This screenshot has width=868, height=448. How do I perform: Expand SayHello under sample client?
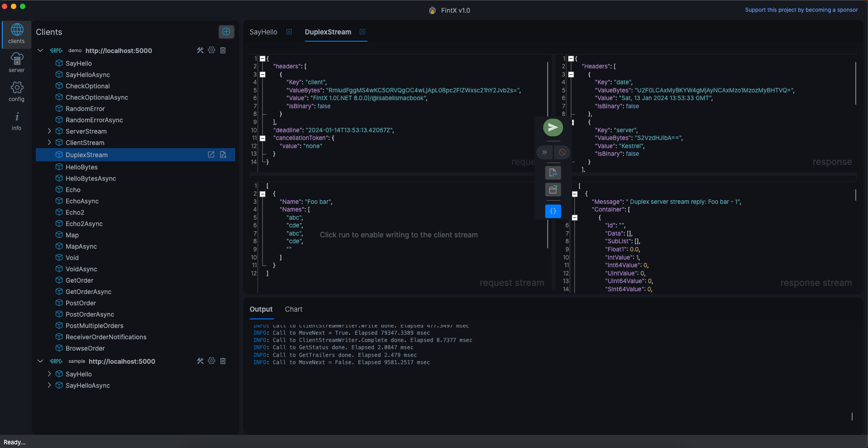49,374
